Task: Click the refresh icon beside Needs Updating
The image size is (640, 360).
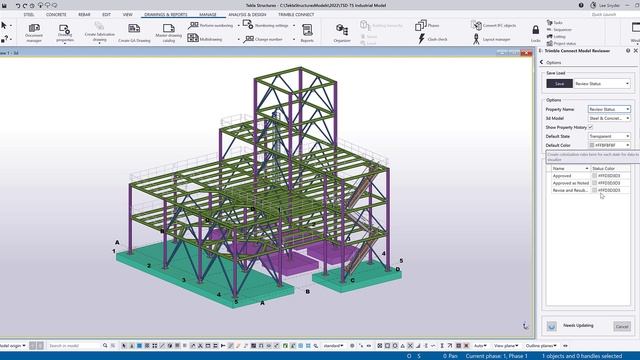Action: tap(551, 326)
